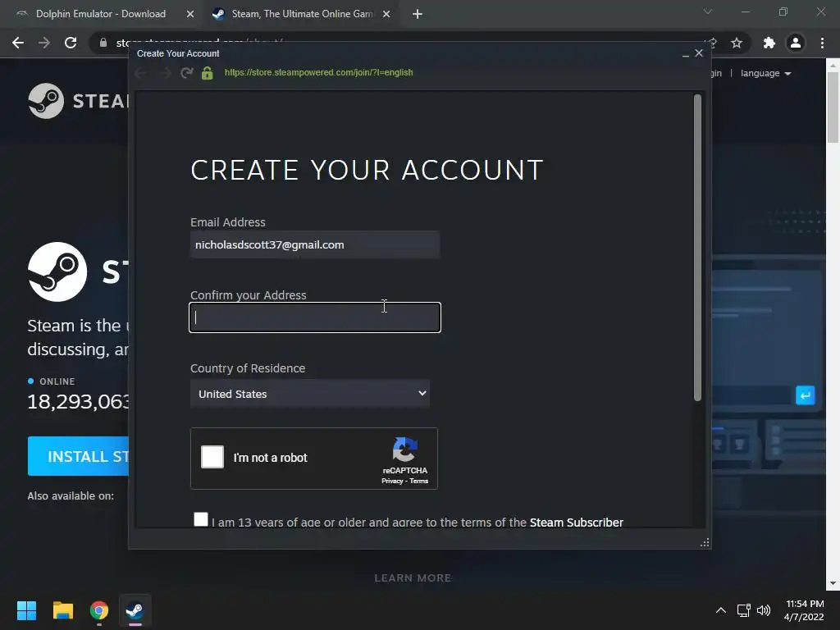Click the Steam logo in page header
This screenshot has width=840, height=630.
pyautogui.click(x=80, y=101)
